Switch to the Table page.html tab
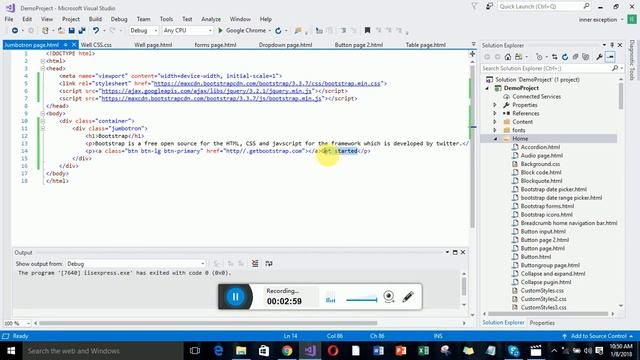 (425, 45)
